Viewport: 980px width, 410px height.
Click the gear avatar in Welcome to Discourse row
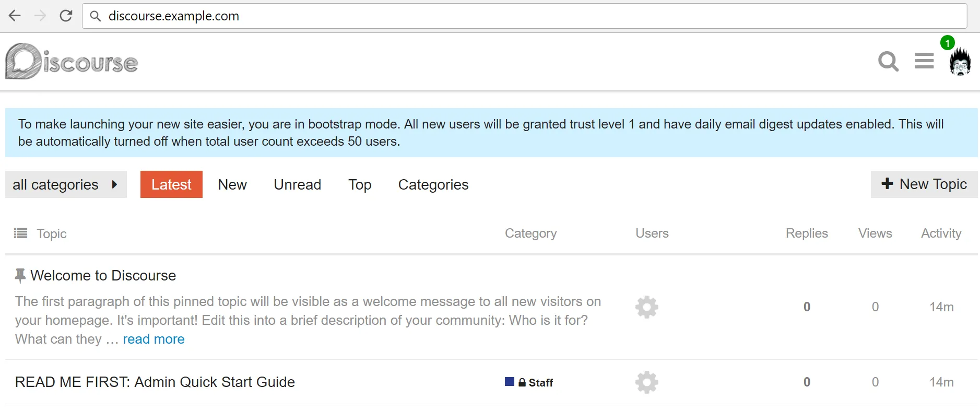pos(646,307)
